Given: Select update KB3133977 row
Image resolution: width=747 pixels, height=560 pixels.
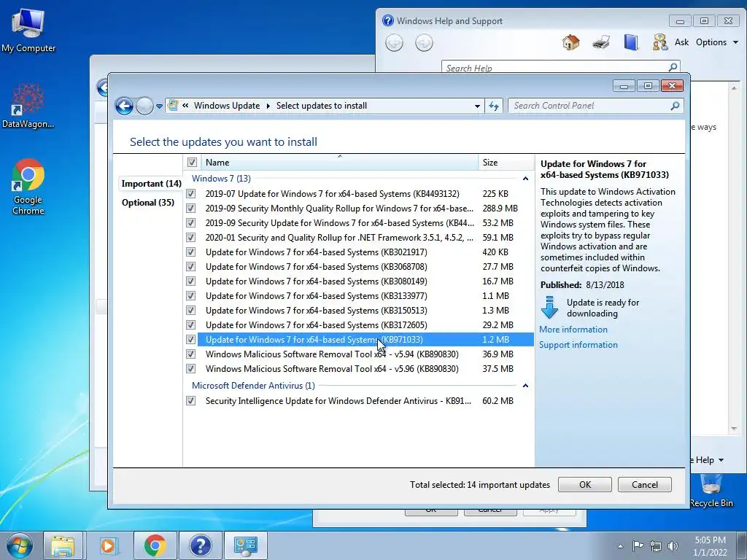Looking at the screenshot, I should click(x=359, y=296).
